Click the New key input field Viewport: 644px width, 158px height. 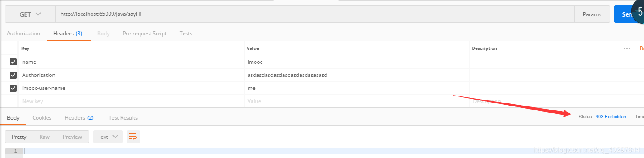[131, 101]
